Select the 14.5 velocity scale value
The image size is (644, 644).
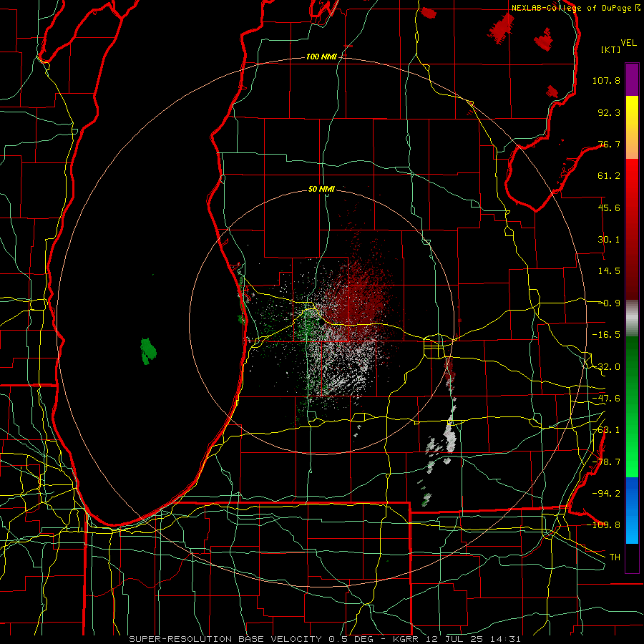(x=609, y=271)
